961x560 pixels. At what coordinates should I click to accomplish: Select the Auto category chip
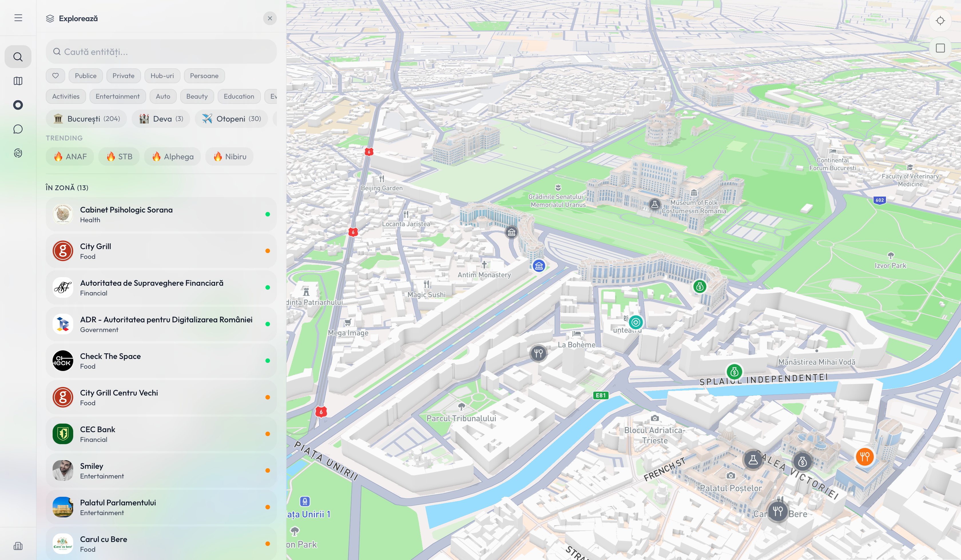click(163, 96)
